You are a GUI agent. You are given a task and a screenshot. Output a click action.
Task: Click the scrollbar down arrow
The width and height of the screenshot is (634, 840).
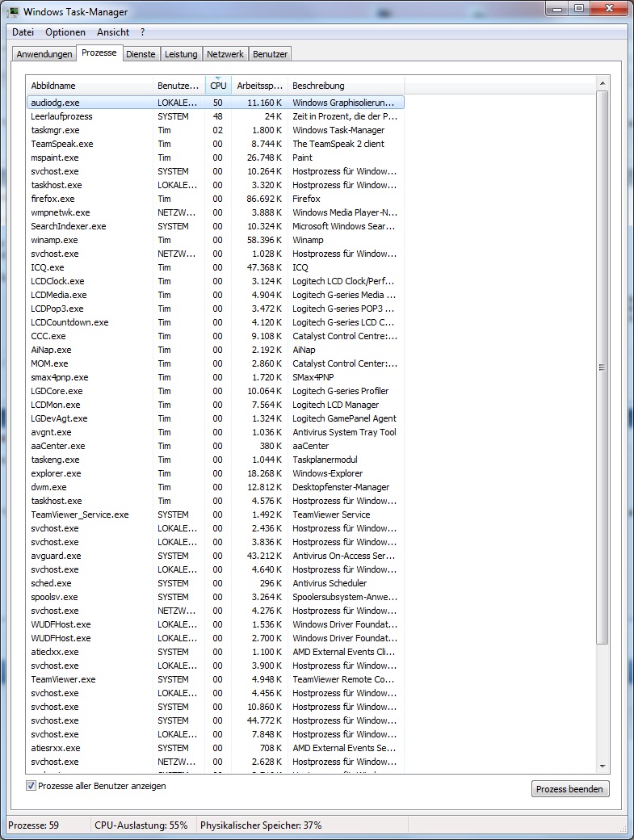(x=603, y=766)
